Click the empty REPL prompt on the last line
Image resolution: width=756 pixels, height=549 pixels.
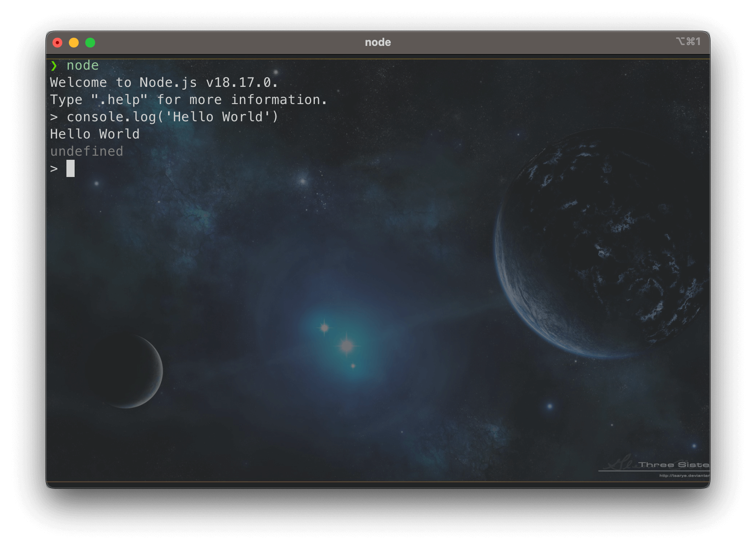(54, 169)
